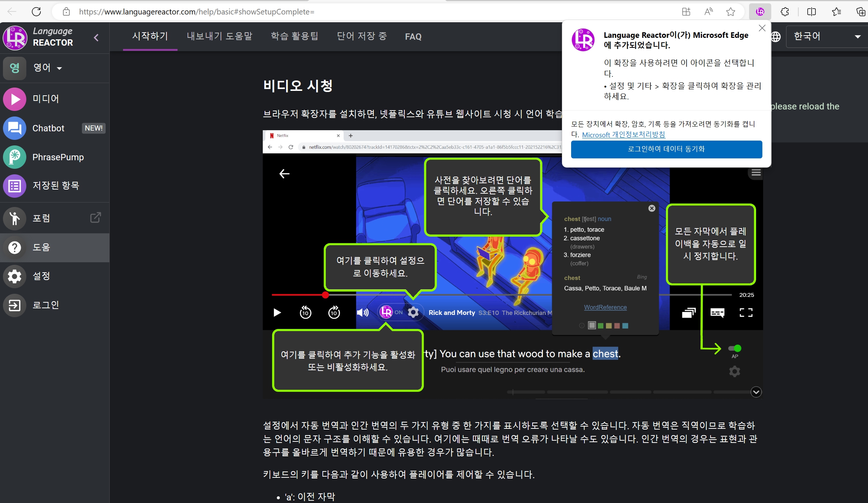Click the gear icon below AP

pyautogui.click(x=735, y=371)
